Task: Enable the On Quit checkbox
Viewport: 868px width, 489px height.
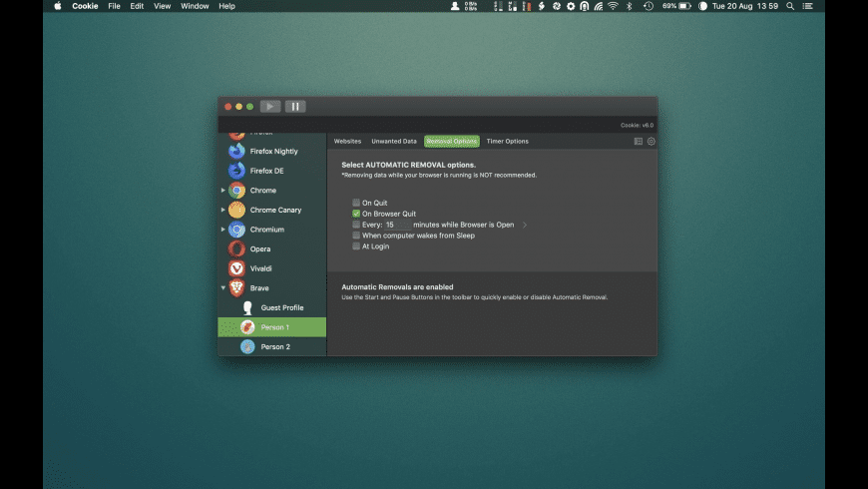Action: pos(356,203)
